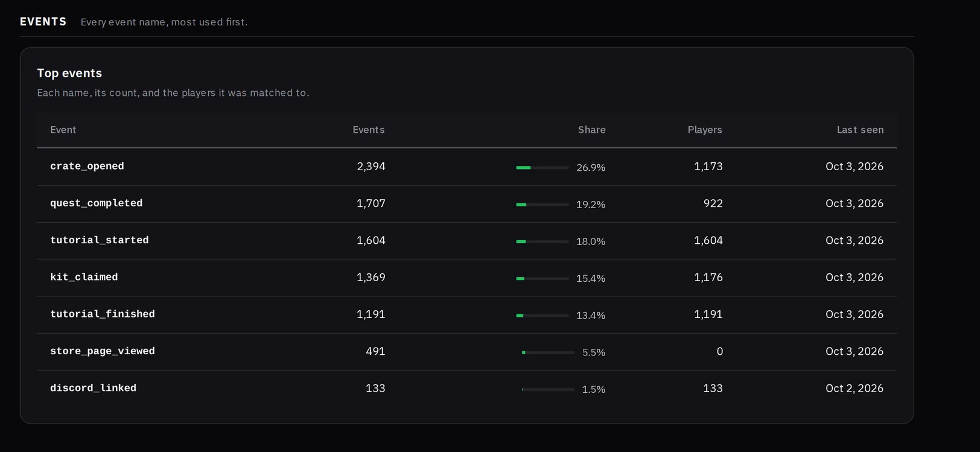Select the crate_opened event name
This screenshot has width=980, height=452.
tap(87, 167)
